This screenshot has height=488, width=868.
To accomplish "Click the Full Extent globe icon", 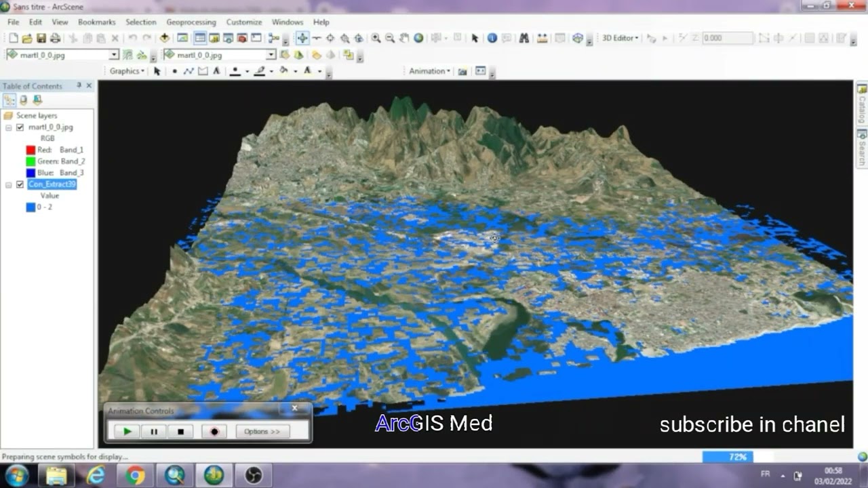I will [x=418, y=39].
